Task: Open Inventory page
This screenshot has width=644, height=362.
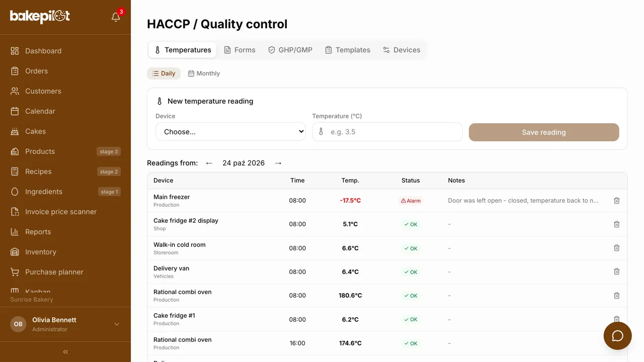Action: tap(65, 252)
